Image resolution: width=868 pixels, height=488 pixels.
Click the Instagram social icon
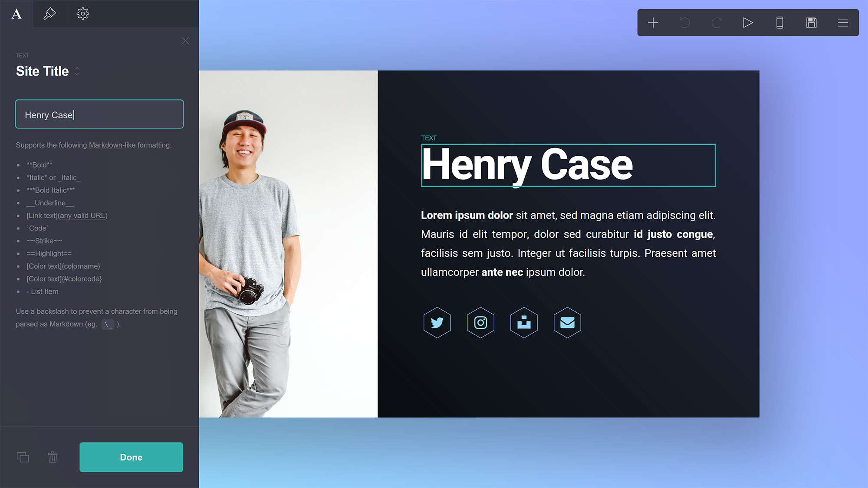click(x=480, y=322)
